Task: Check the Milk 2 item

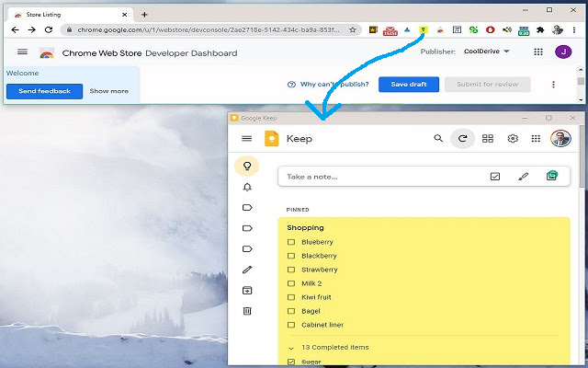Action: (291, 283)
